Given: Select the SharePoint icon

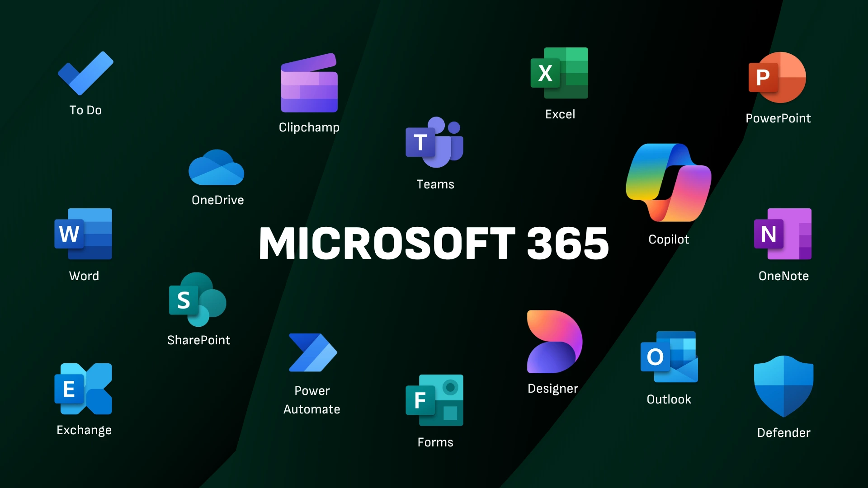Looking at the screenshot, I should [x=198, y=300].
